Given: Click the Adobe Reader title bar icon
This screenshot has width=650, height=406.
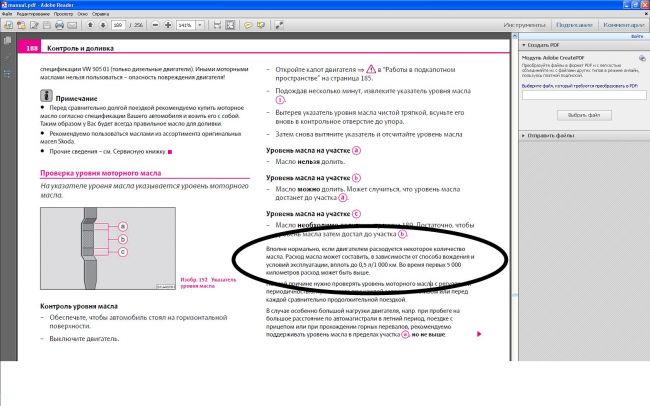Looking at the screenshot, I should (4, 5).
